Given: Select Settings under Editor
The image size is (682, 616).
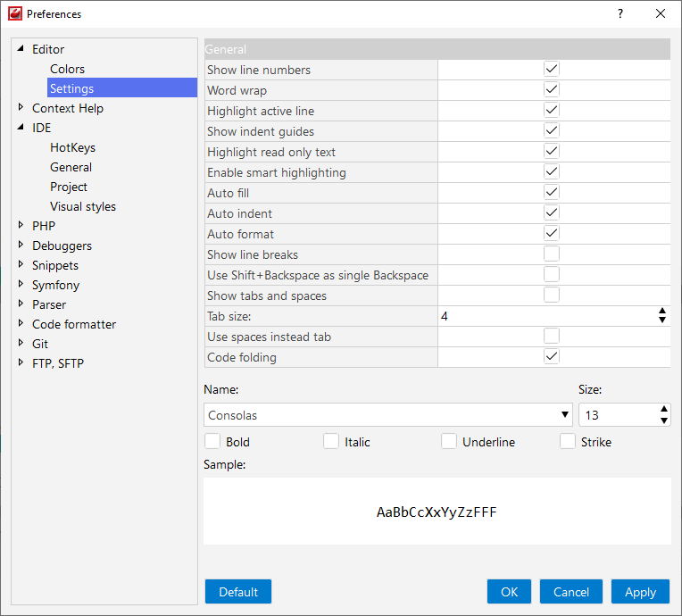Looking at the screenshot, I should coord(121,88).
